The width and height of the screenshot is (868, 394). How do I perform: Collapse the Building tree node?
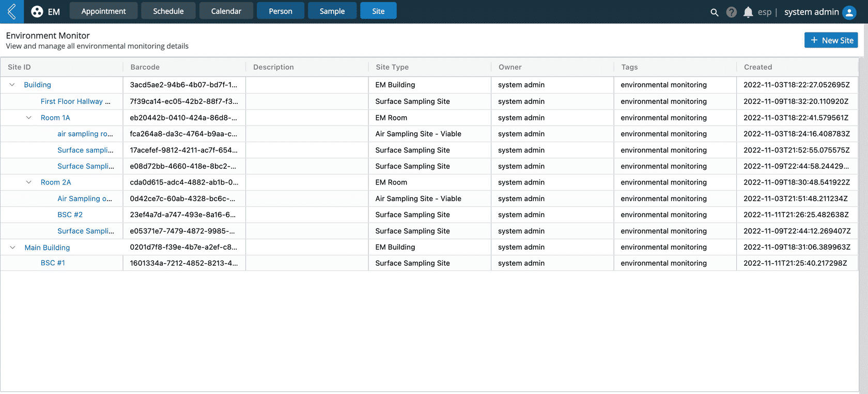pos(12,85)
